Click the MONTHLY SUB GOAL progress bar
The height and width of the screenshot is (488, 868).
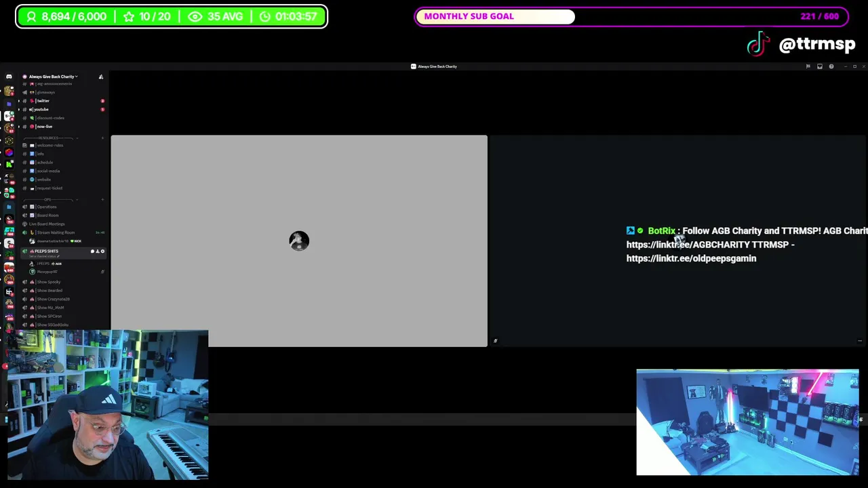tap(631, 16)
